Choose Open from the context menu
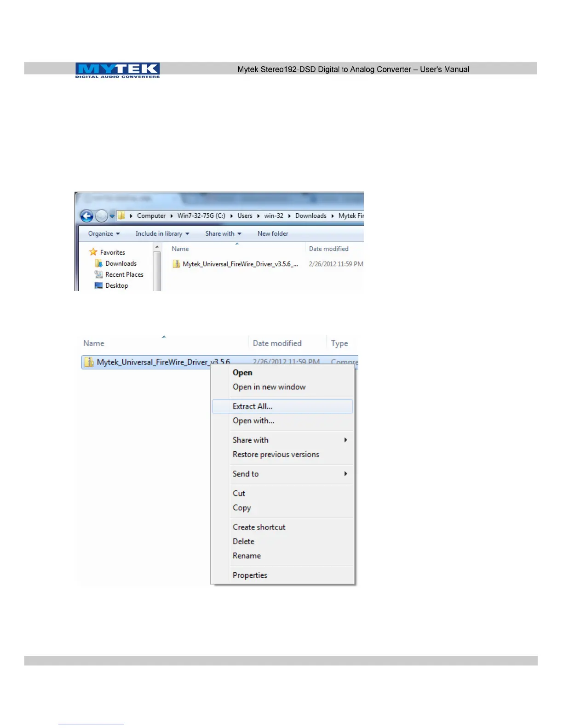 [x=242, y=373]
